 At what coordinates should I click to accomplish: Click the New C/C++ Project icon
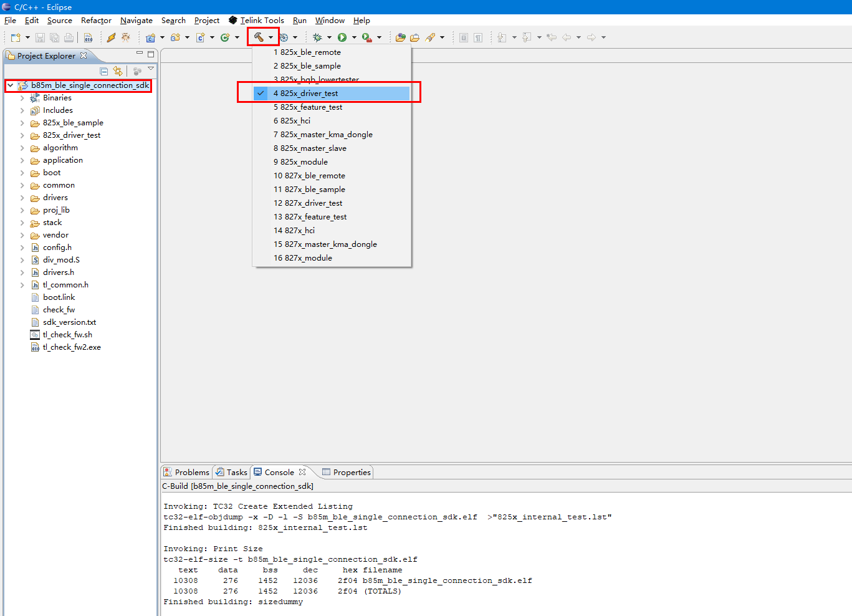[150, 37]
